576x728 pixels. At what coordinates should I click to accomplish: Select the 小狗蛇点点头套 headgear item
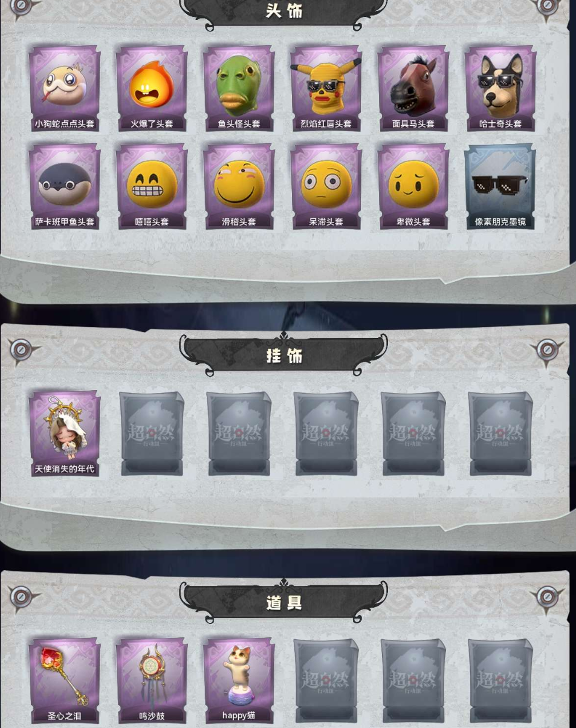click(65, 89)
